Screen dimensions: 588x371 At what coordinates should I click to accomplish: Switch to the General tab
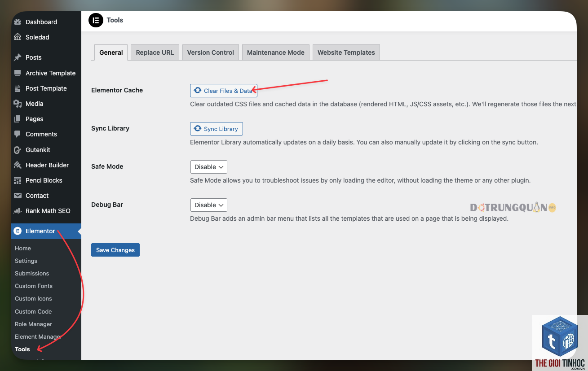pos(111,52)
